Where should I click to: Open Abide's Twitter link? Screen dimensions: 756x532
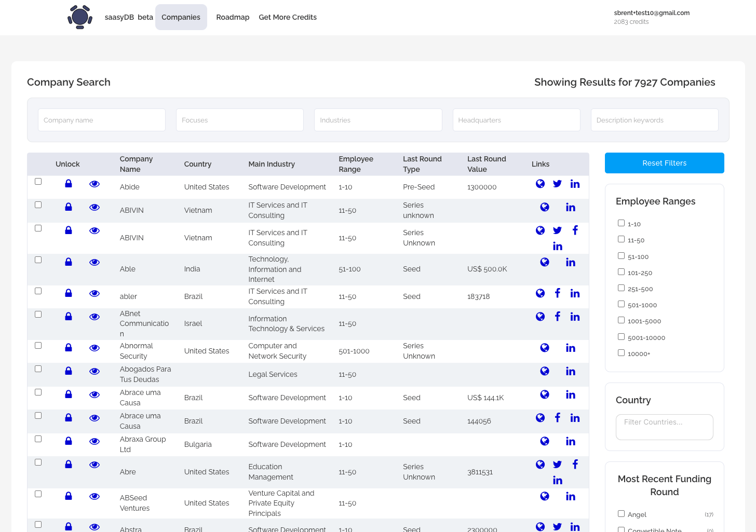[x=557, y=184]
